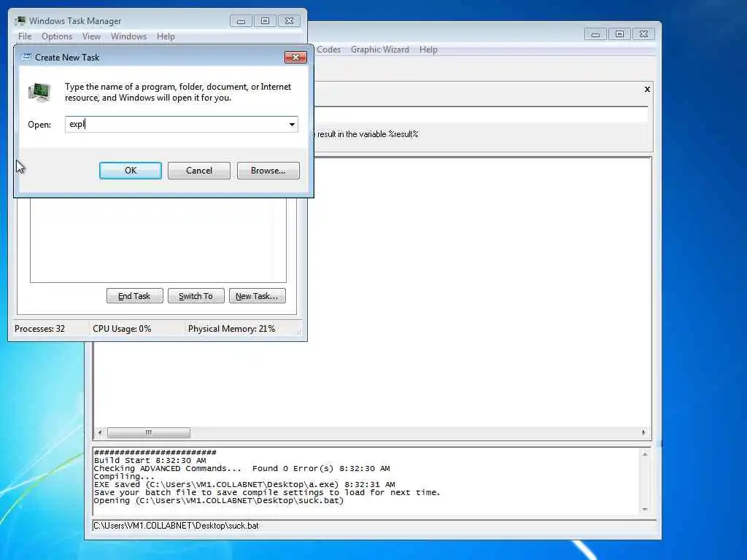Viewport: 747px width, 560px height.
Task: Click into the Open text field
Action: click(x=177, y=124)
